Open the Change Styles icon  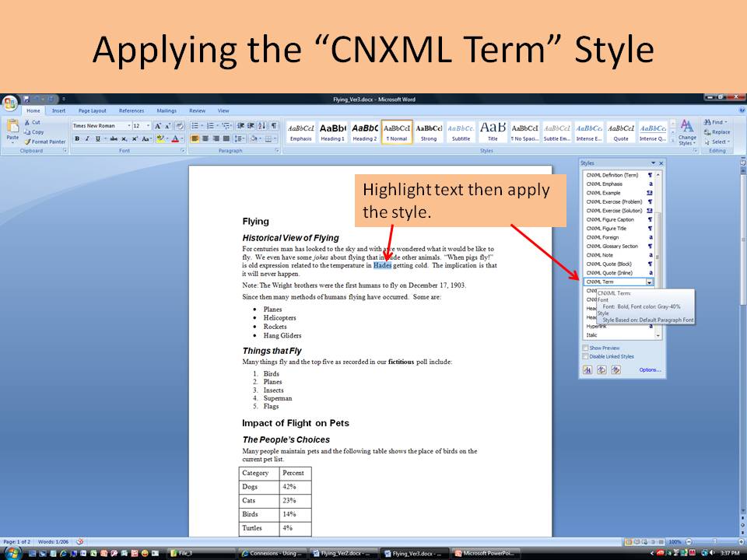pos(687,133)
